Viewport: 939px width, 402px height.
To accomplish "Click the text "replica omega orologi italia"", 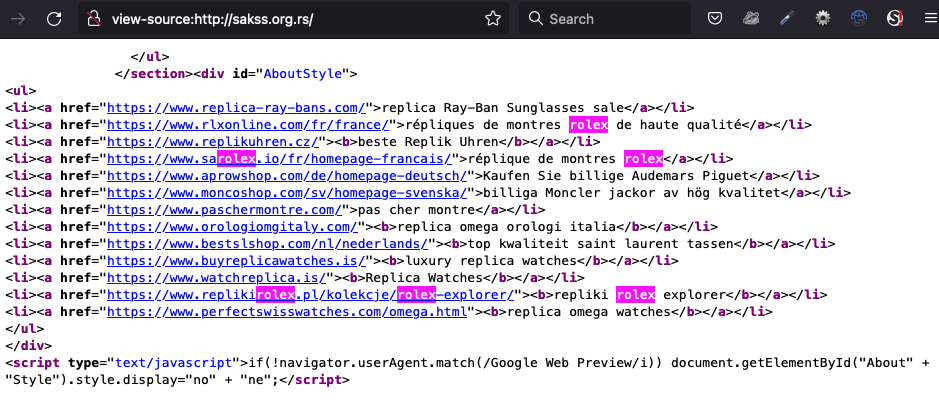I will tap(507, 227).
